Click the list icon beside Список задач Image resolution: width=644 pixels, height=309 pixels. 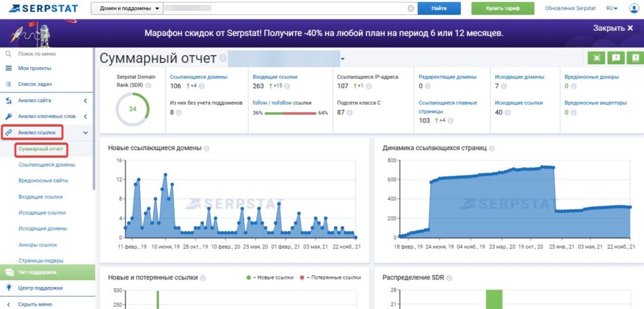pyautogui.click(x=8, y=84)
